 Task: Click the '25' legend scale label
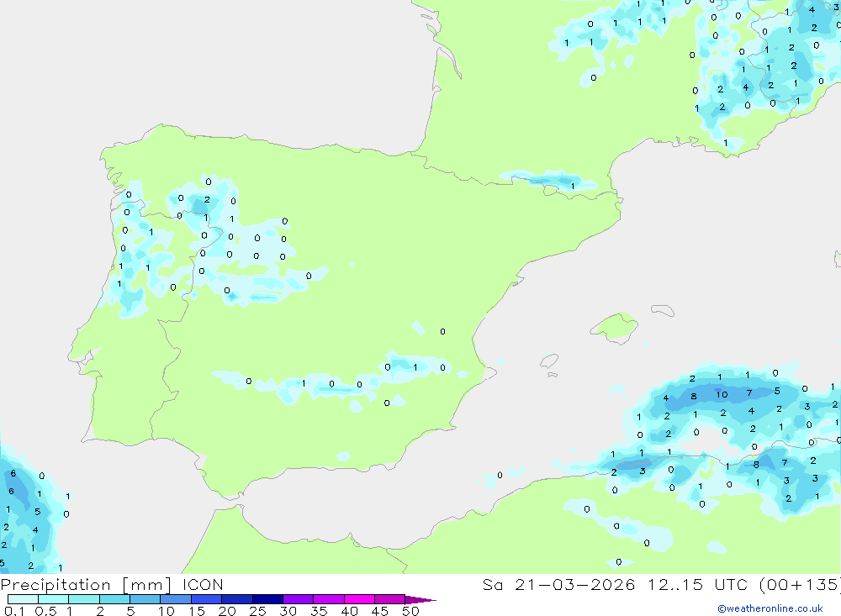click(x=258, y=611)
